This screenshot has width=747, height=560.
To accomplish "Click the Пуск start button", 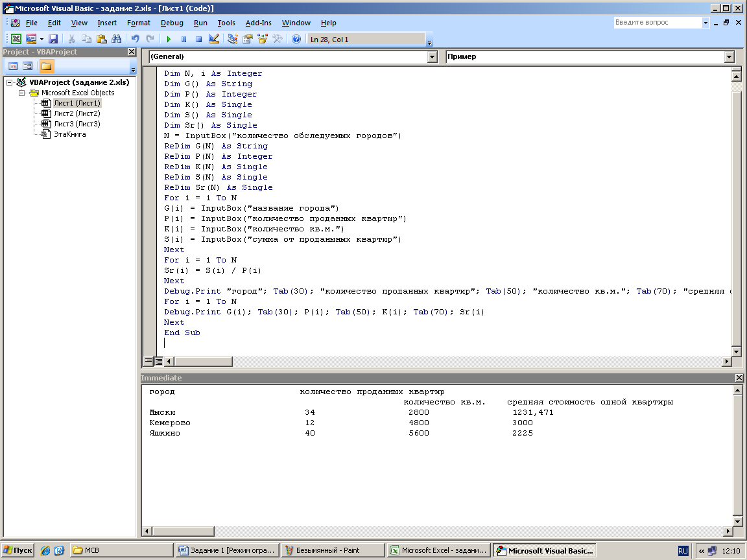I will point(18,550).
